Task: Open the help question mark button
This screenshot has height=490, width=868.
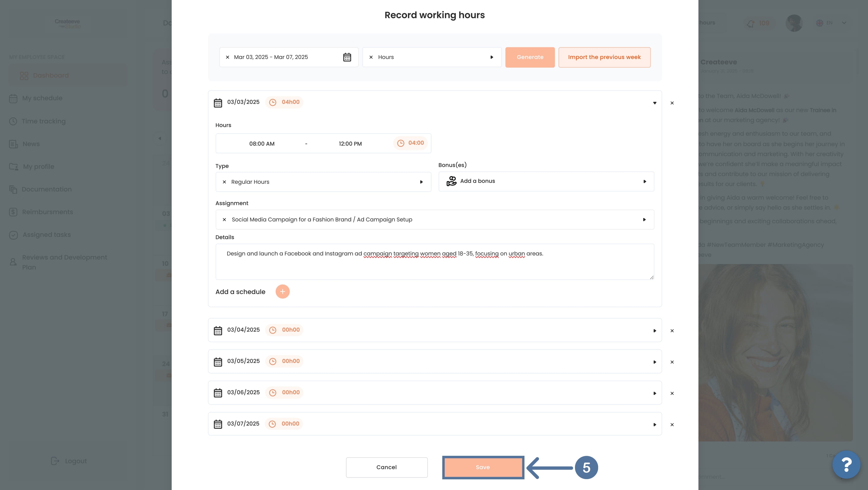Action: click(846, 465)
